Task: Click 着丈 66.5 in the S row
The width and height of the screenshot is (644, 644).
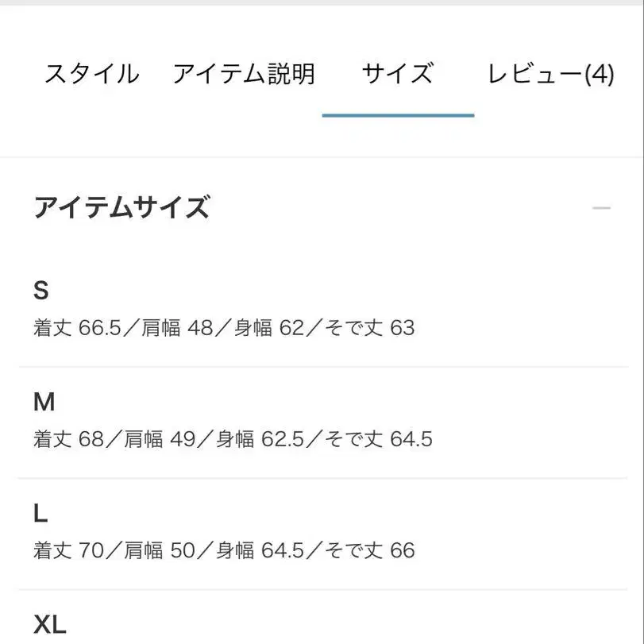Action: tap(76, 328)
